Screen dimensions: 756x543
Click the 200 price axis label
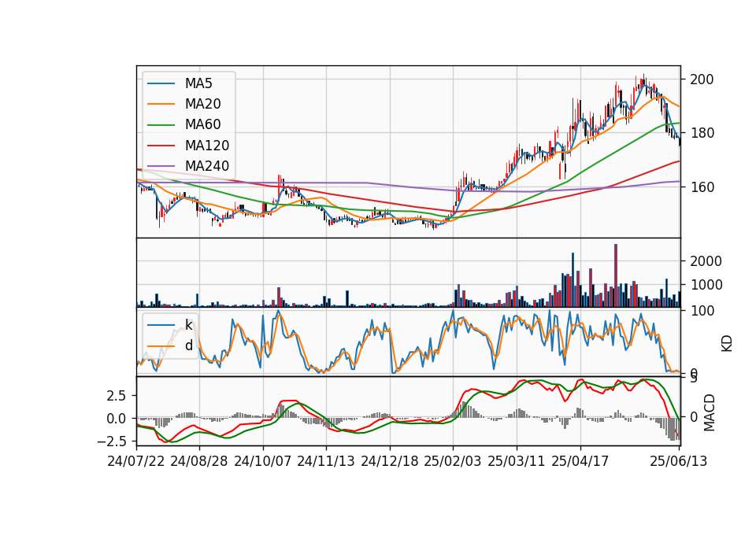click(x=702, y=79)
